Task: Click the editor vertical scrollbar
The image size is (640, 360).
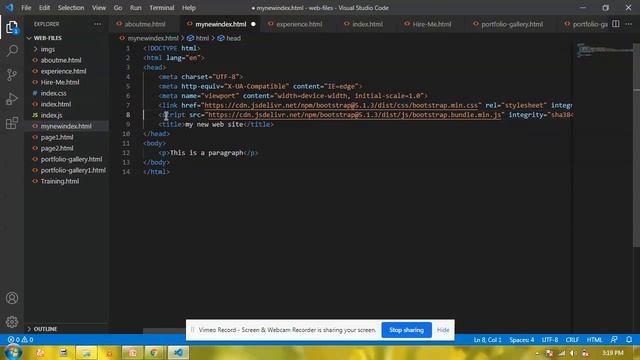Action: 636,145
